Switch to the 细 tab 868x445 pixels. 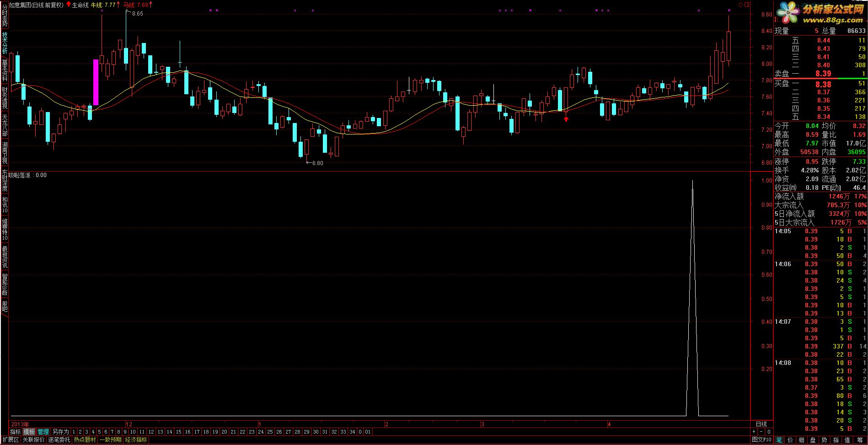tap(802, 440)
